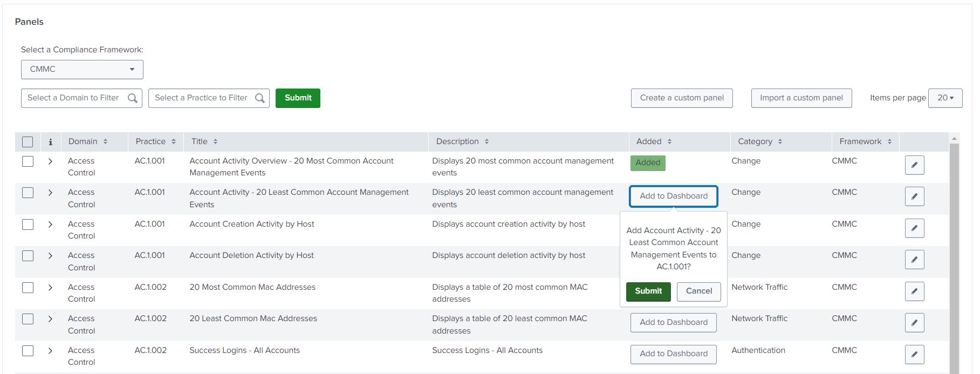The width and height of the screenshot is (980, 374).
Task: Click the search icon in Practice filter
Action: pyautogui.click(x=259, y=98)
